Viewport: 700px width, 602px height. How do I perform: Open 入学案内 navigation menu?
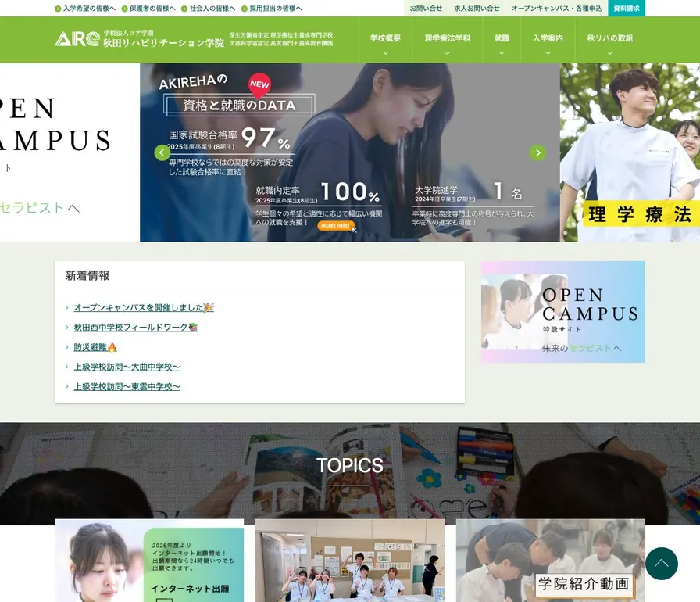point(548,38)
